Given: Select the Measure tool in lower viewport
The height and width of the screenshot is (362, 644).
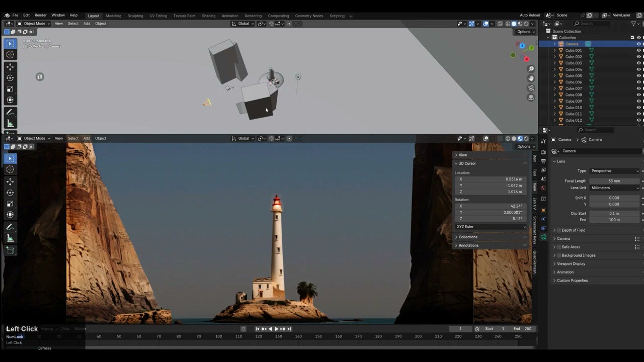Looking at the screenshot, I should (10, 238).
